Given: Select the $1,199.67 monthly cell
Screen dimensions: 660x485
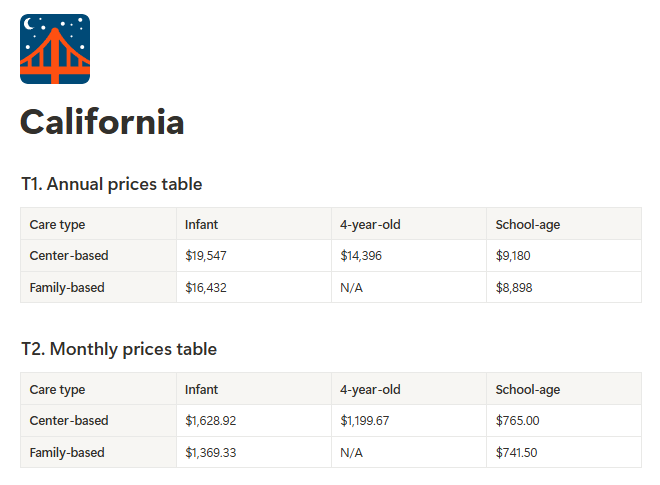Looking at the screenshot, I should (x=409, y=421).
